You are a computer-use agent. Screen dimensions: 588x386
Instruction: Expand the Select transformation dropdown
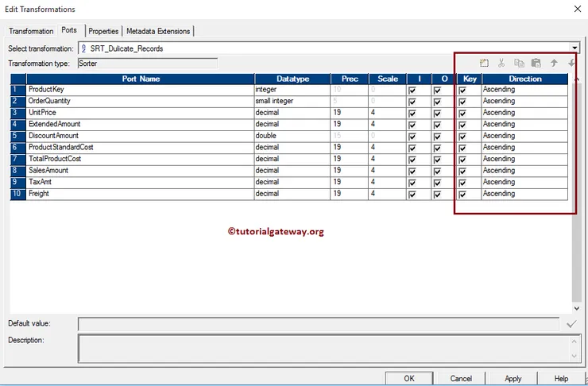tap(574, 48)
